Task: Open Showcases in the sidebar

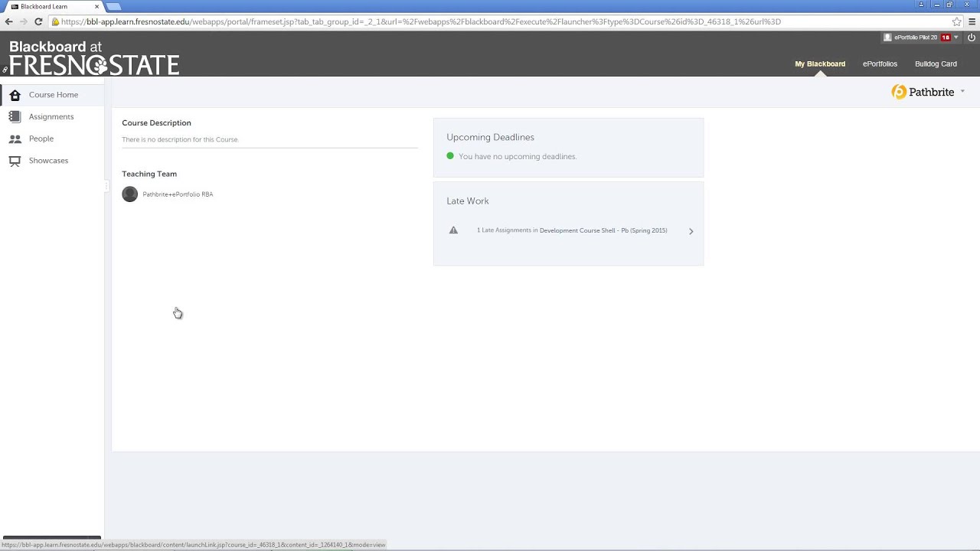Action: coord(48,161)
